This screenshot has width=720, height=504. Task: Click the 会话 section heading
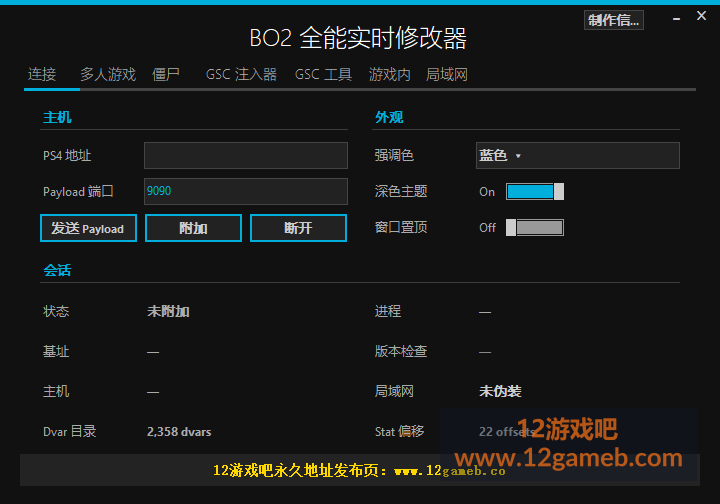(x=57, y=270)
